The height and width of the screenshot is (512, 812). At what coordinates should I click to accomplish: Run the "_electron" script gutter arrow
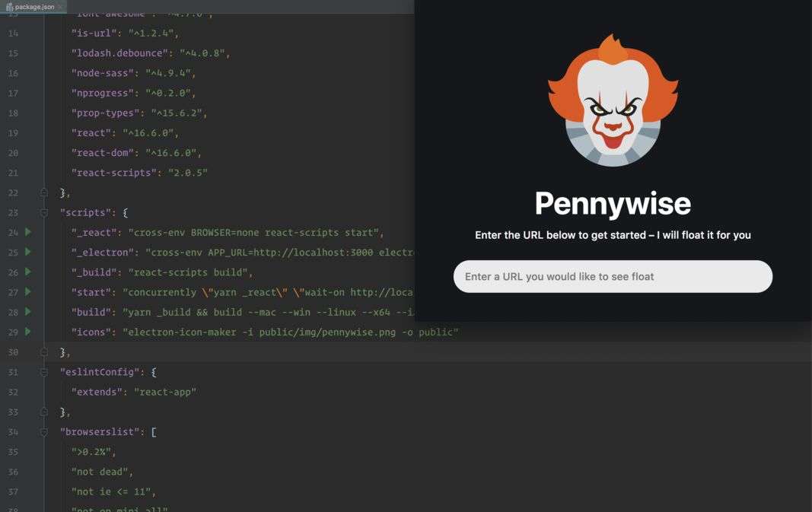click(x=28, y=252)
